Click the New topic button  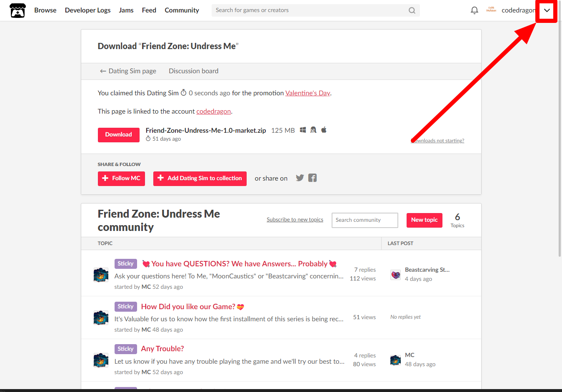(425, 220)
